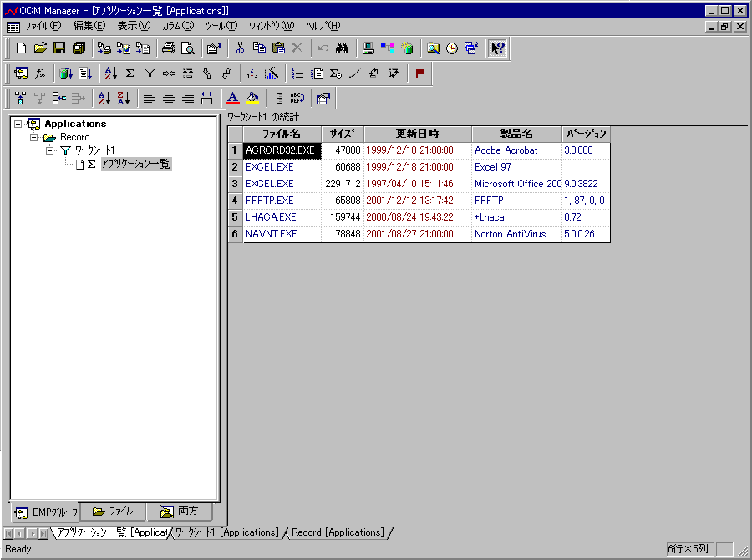Click the Sigma summary toolbar icon
This screenshot has height=560, width=752.
(130, 73)
